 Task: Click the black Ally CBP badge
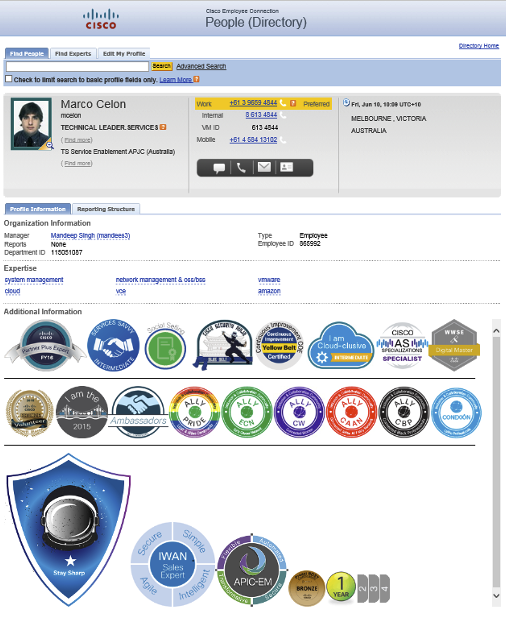(404, 412)
